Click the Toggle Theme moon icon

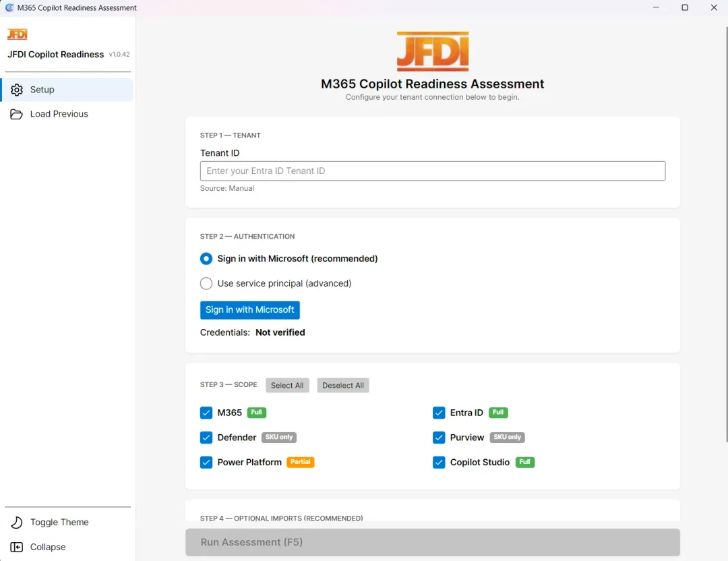[17, 523]
